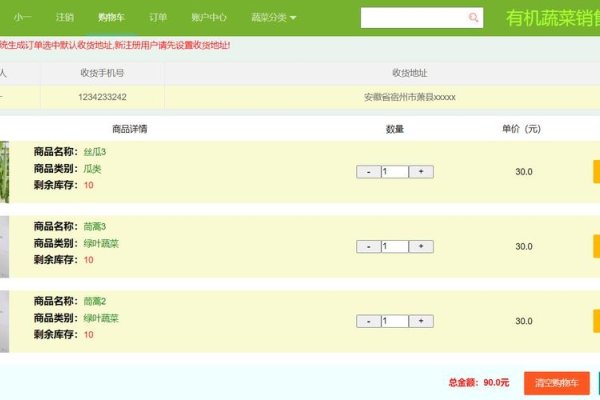Screen dimensions: 600x400
Task: Increase quantity for 丝瓜3
Action: [421, 172]
